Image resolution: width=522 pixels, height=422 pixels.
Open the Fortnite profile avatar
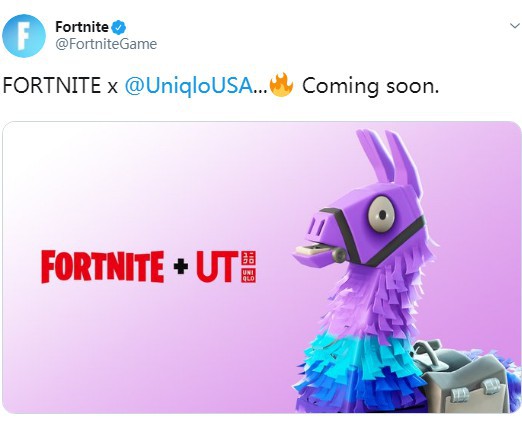pyautogui.click(x=24, y=36)
